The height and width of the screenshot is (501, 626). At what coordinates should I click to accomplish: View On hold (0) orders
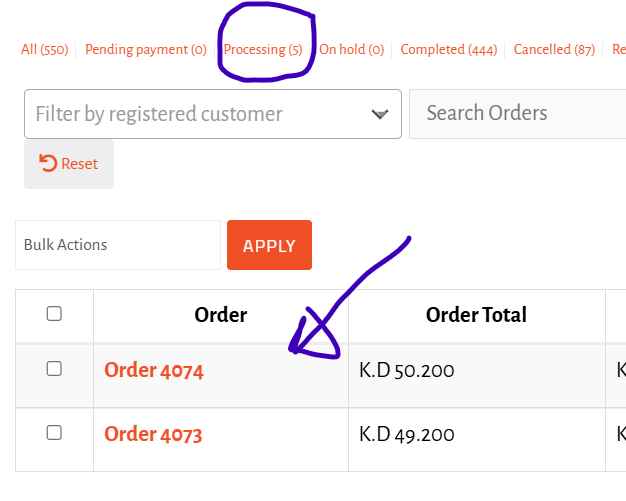(351, 50)
